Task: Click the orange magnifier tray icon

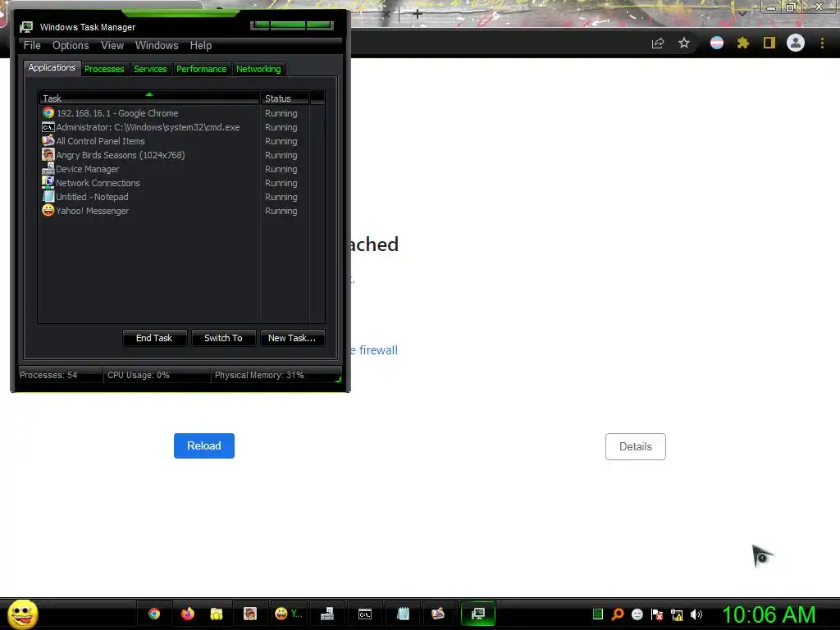Action: point(618,614)
